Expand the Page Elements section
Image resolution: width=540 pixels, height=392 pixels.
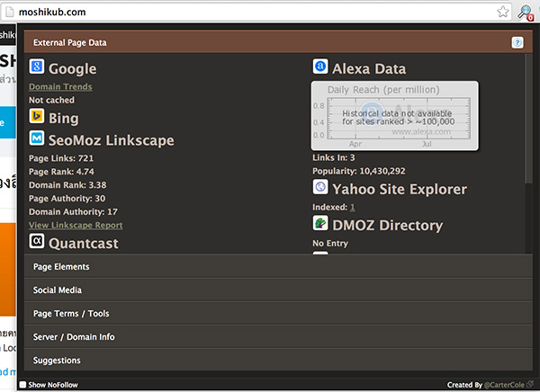(x=278, y=267)
